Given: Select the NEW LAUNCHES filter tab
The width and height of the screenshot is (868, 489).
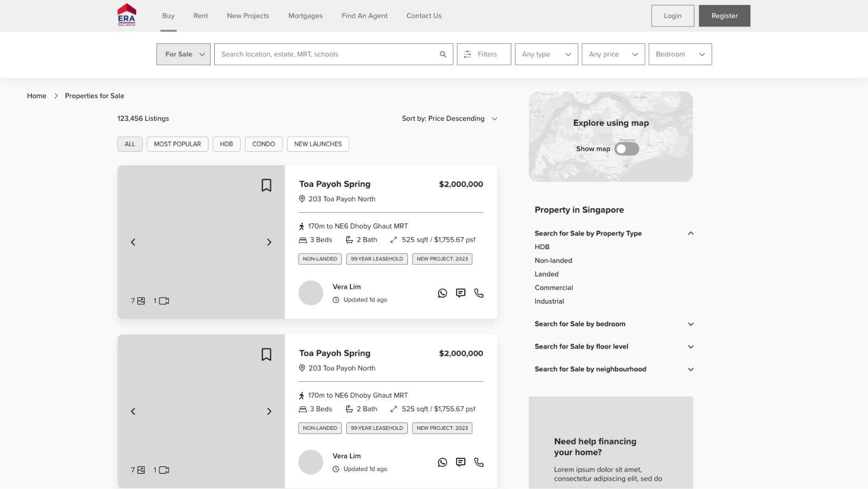Looking at the screenshot, I should (x=318, y=144).
